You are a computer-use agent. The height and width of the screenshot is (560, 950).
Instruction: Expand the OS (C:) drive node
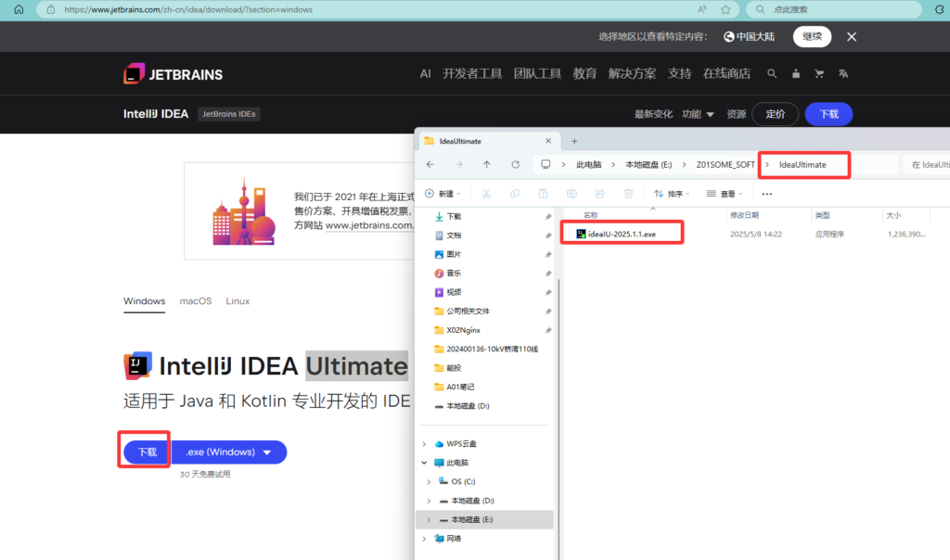coord(429,482)
